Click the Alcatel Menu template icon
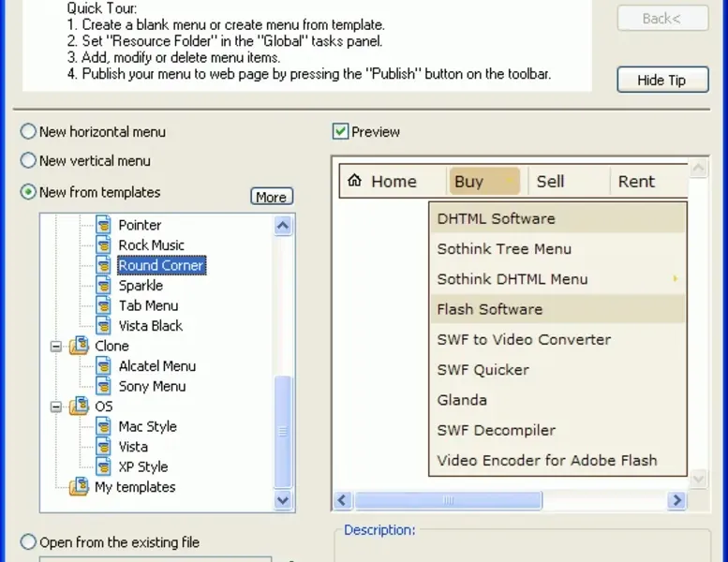 click(x=104, y=366)
